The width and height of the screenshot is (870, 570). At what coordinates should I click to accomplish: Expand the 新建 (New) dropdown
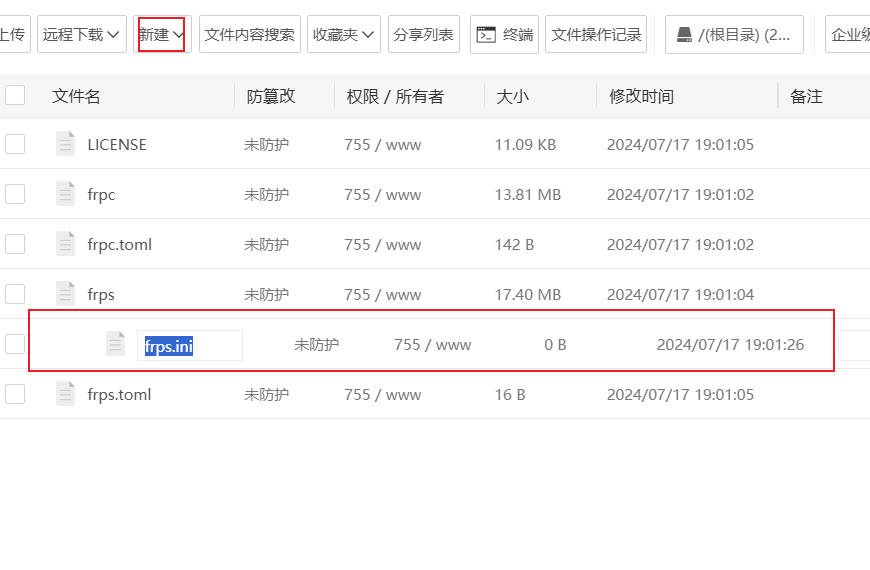[x=161, y=34]
